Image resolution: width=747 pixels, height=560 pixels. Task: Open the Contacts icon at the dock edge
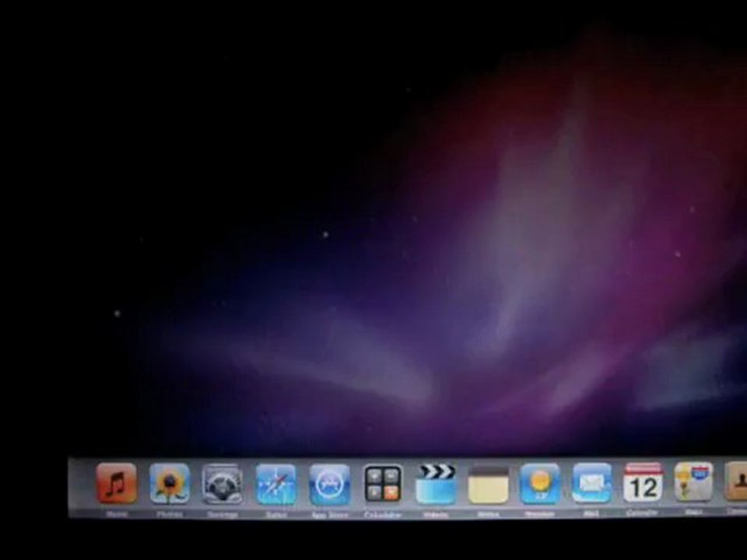tap(735, 481)
